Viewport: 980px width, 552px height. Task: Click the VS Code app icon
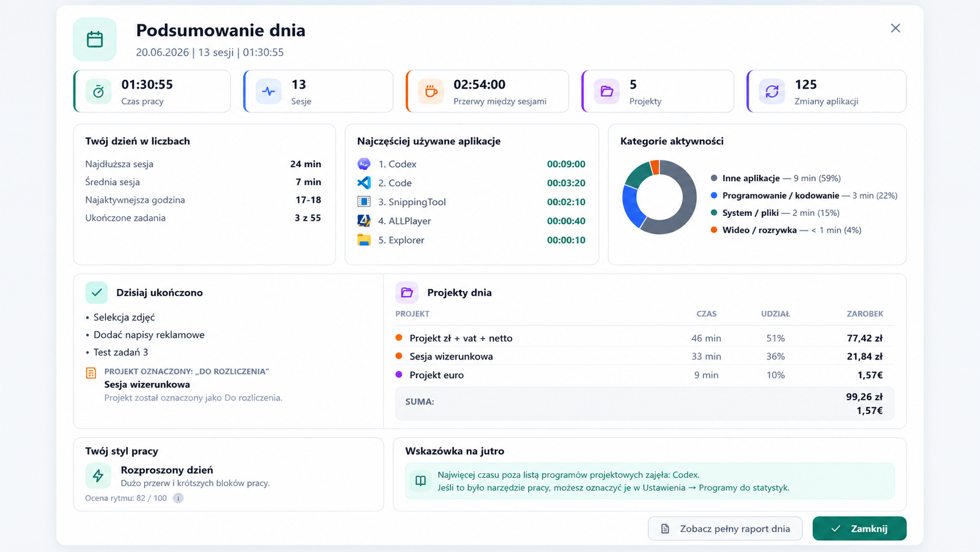(364, 182)
